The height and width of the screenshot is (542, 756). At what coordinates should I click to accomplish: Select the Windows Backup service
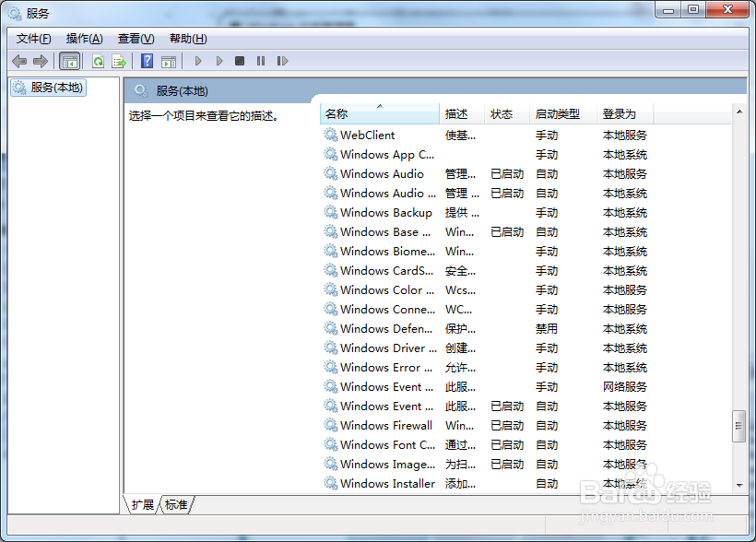(x=526, y=213)
